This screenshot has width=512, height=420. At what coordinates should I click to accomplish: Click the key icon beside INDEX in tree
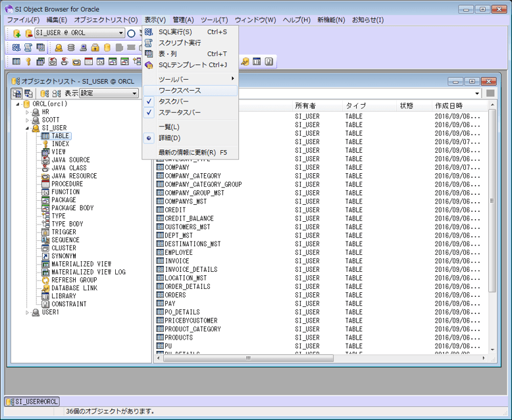click(45, 144)
